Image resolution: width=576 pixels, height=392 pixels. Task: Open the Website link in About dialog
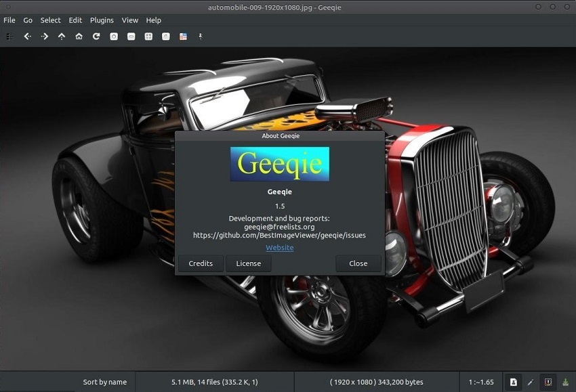pos(279,248)
